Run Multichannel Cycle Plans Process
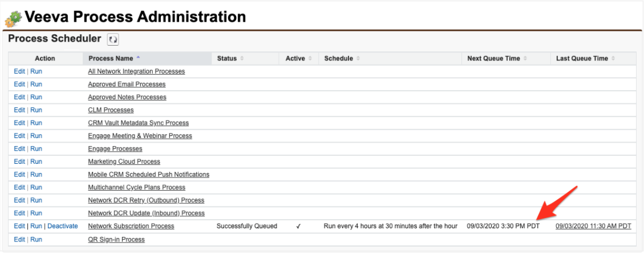The image size is (644, 254). 36,187
